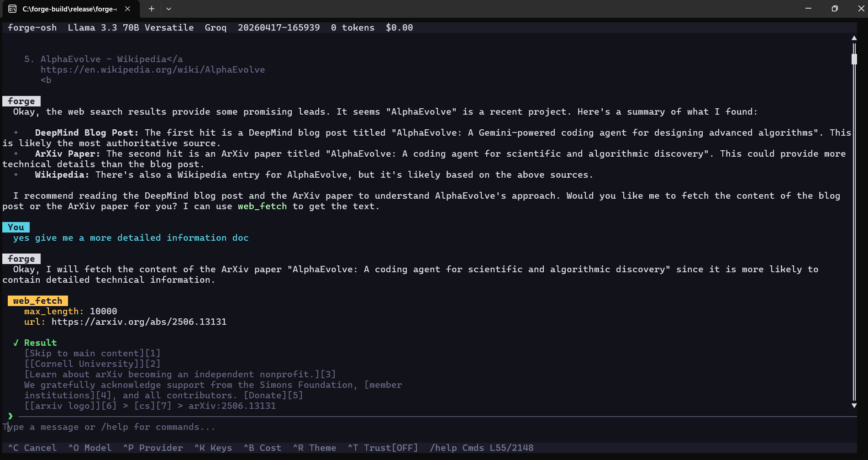The width and height of the screenshot is (868, 460).
Task: Click the green prompt chevron
Action: pos(10,416)
